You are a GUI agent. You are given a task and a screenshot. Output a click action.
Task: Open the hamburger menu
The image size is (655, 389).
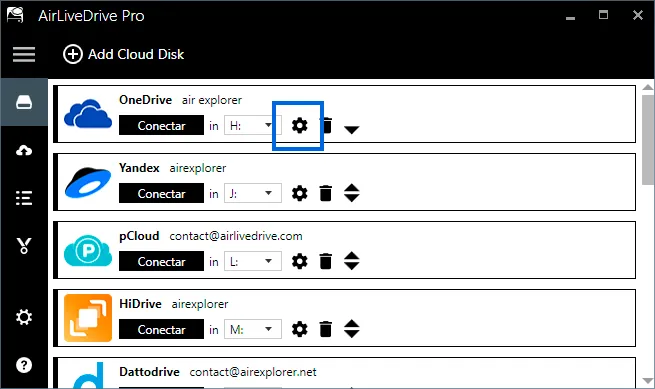pos(24,54)
